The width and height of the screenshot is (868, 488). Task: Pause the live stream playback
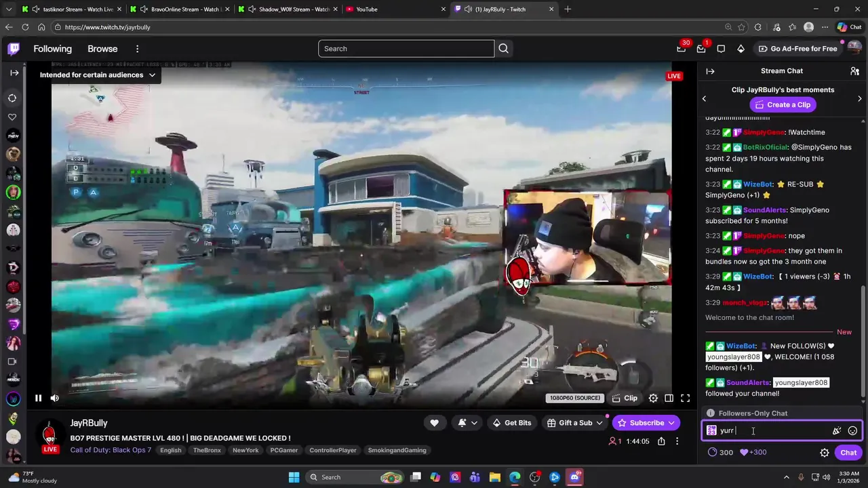pos(38,399)
